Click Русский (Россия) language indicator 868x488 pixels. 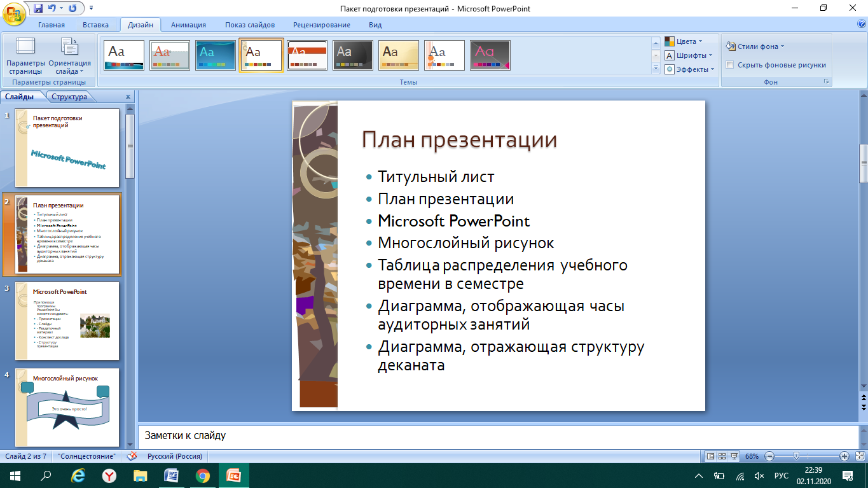175,456
